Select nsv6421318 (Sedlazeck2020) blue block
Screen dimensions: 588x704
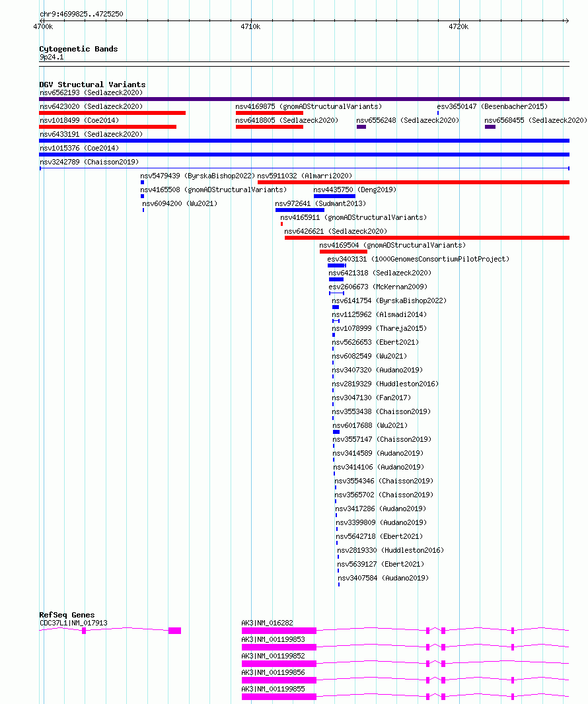336,280
